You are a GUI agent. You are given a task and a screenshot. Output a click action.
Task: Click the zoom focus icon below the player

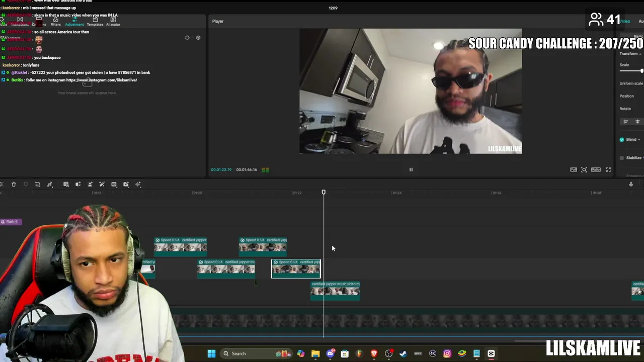[584, 170]
